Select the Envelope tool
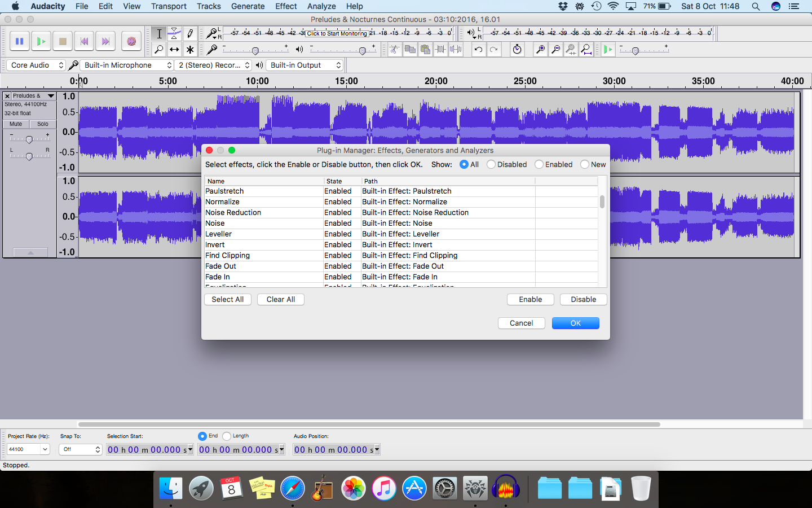 (174, 34)
